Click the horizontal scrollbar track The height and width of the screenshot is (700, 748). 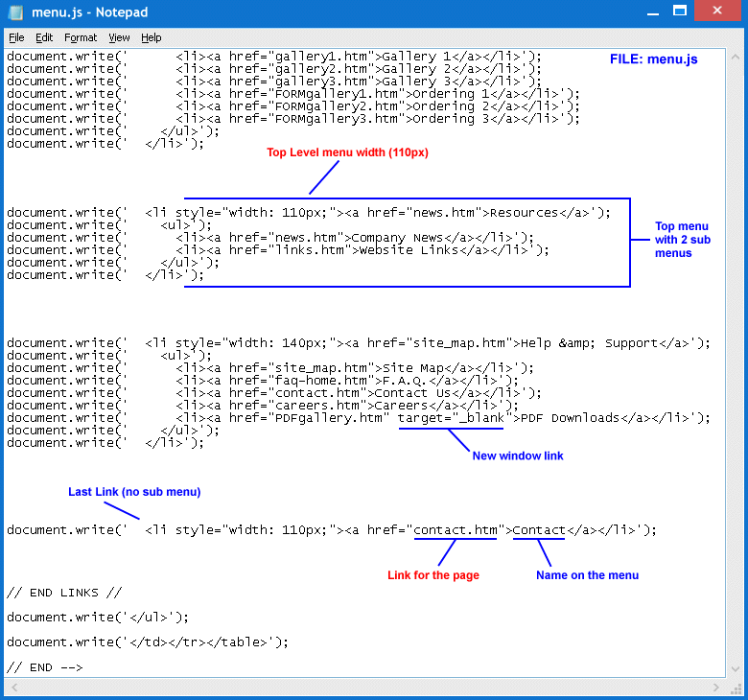click(364, 687)
